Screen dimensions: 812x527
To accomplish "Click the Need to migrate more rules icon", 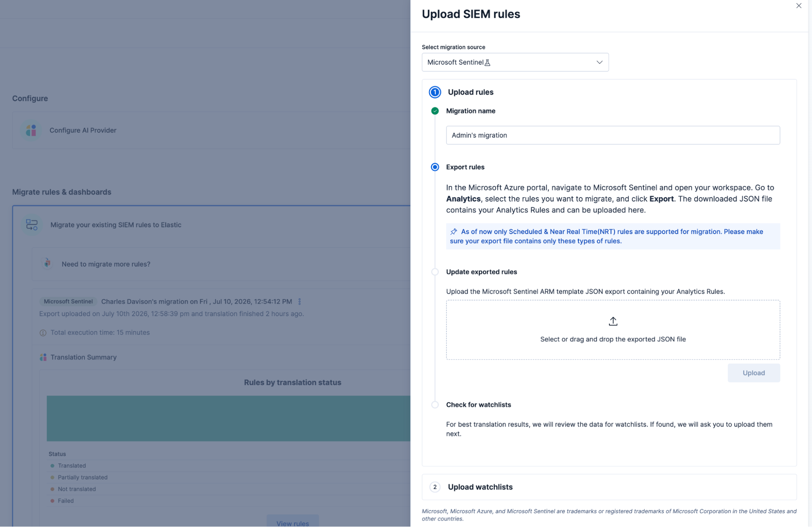I will (47, 263).
